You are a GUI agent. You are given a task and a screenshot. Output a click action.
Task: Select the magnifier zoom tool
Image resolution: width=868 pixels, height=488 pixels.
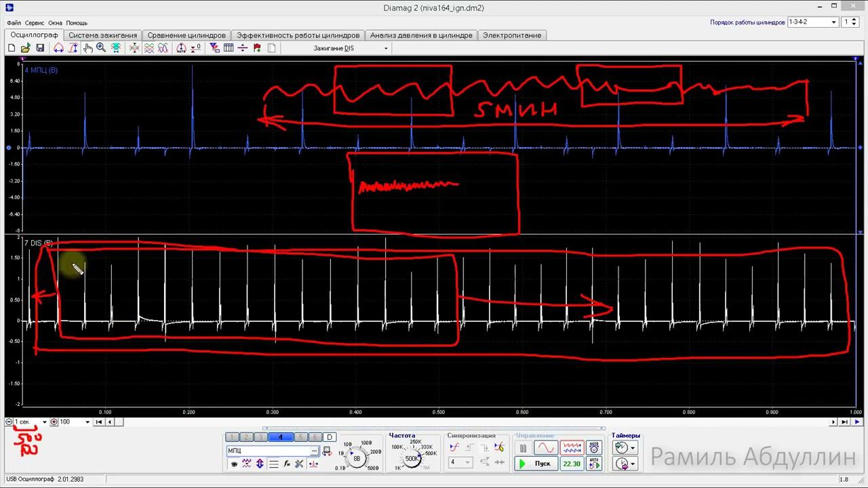(101, 48)
